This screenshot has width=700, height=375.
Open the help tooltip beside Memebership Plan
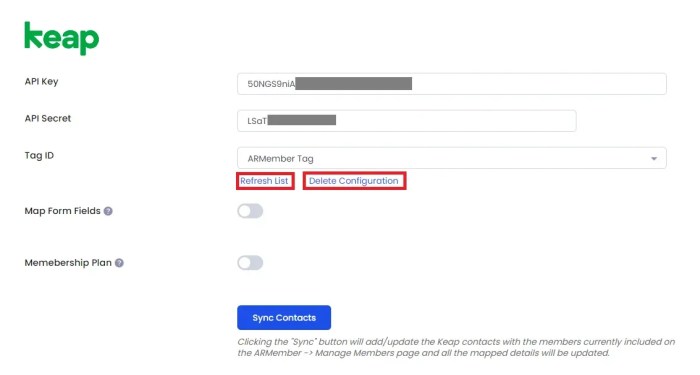119,263
